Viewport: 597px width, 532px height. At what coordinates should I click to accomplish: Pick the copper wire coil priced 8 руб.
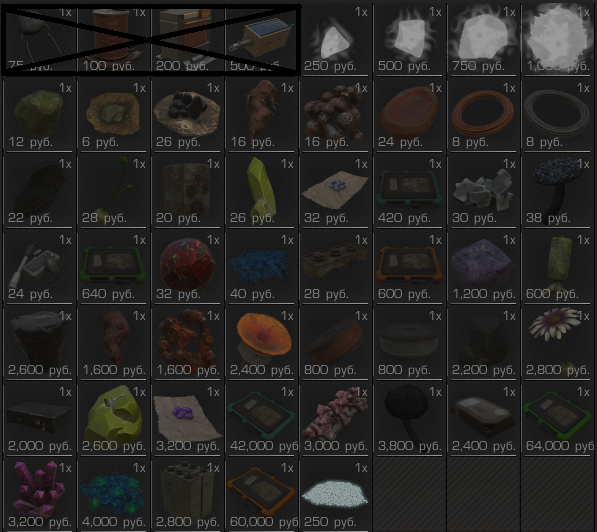click(484, 115)
